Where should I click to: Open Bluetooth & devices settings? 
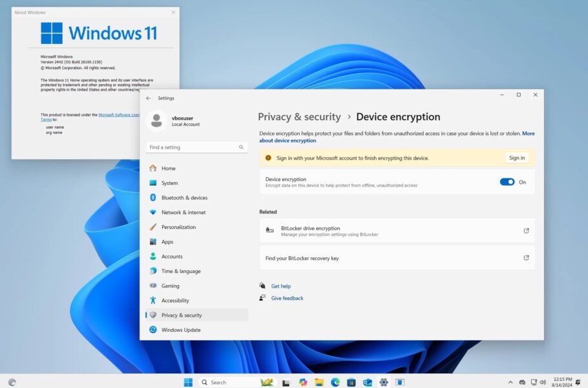[184, 198]
